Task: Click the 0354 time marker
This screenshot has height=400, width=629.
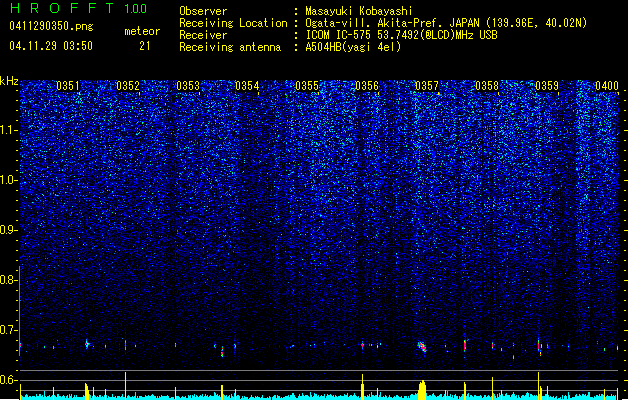Action: (247, 85)
